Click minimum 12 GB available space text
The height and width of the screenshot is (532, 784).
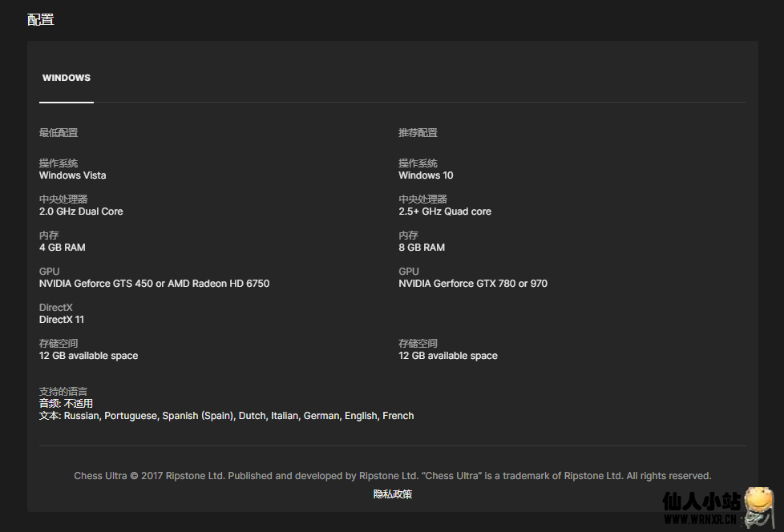pyautogui.click(x=88, y=356)
